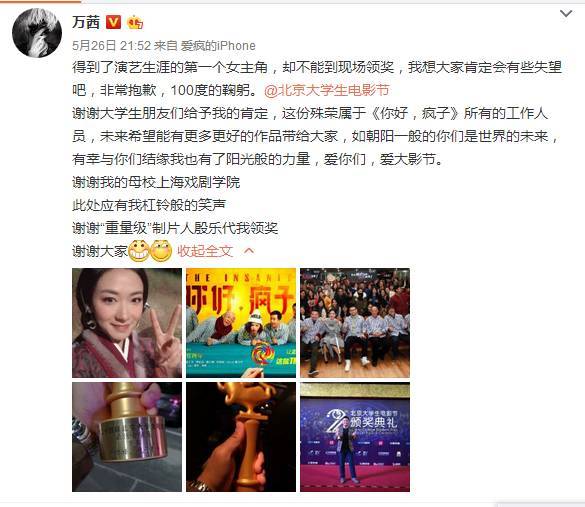Open the 万茜 username link
The image size is (585, 507).
pos(86,22)
